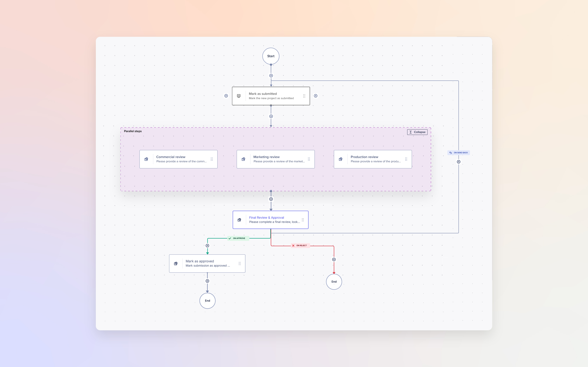Select the Start node
This screenshot has height=367, width=588.
click(x=271, y=56)
